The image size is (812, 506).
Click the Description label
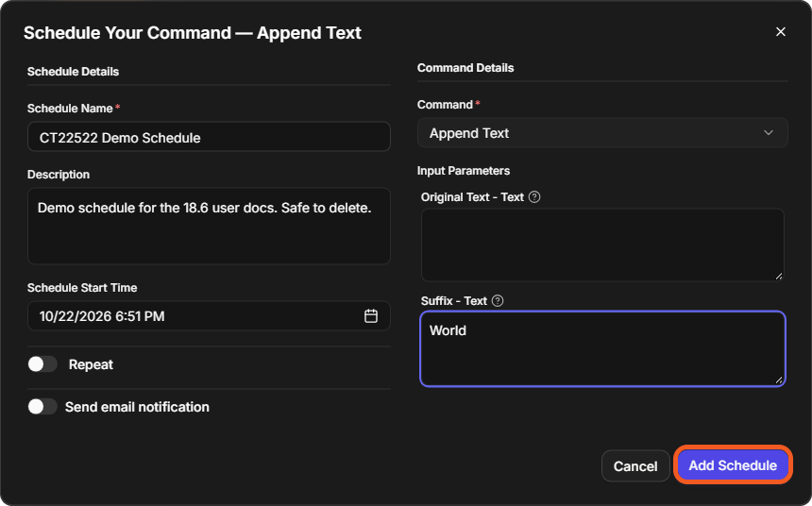coord(59,175)
